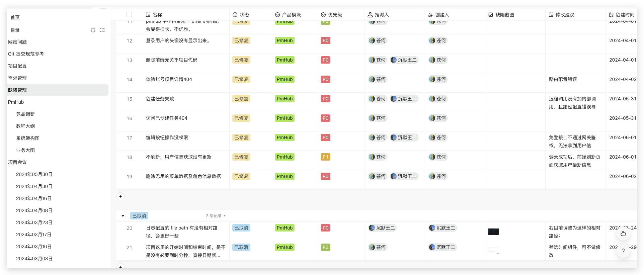Screen dimensions: 644x275
Task: Open 教程大纲 page
Action: [x=25, y=126]
